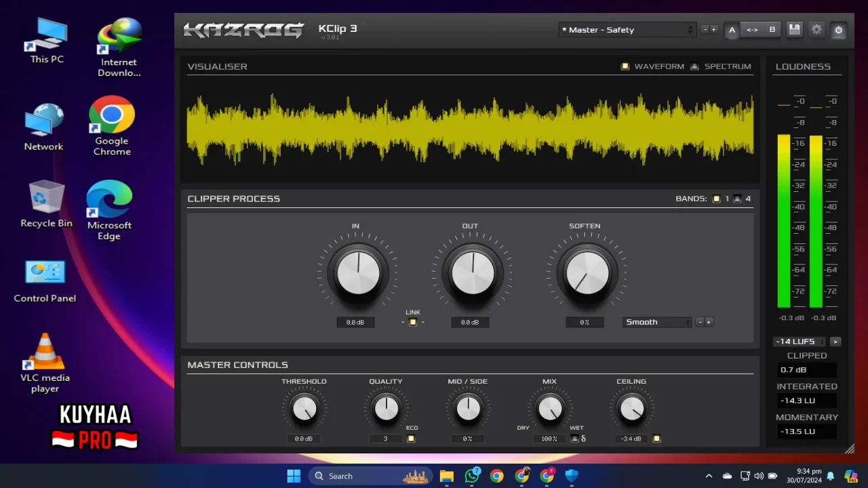Click the waveform display in the visualiser

470,129
